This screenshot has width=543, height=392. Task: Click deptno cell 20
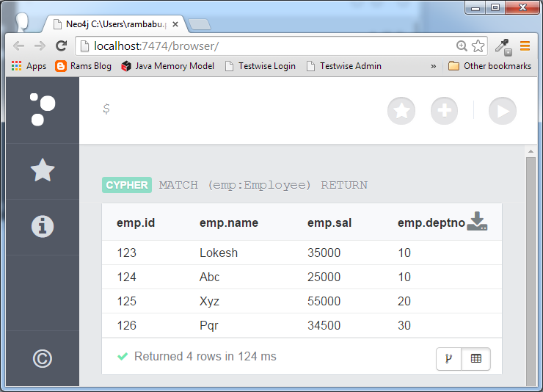[404, 301]
